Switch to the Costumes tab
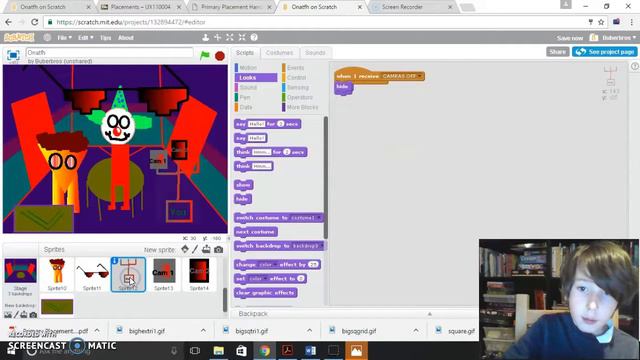Image resolution: width=640 pixels, height=360 pixels. [279, 53]
